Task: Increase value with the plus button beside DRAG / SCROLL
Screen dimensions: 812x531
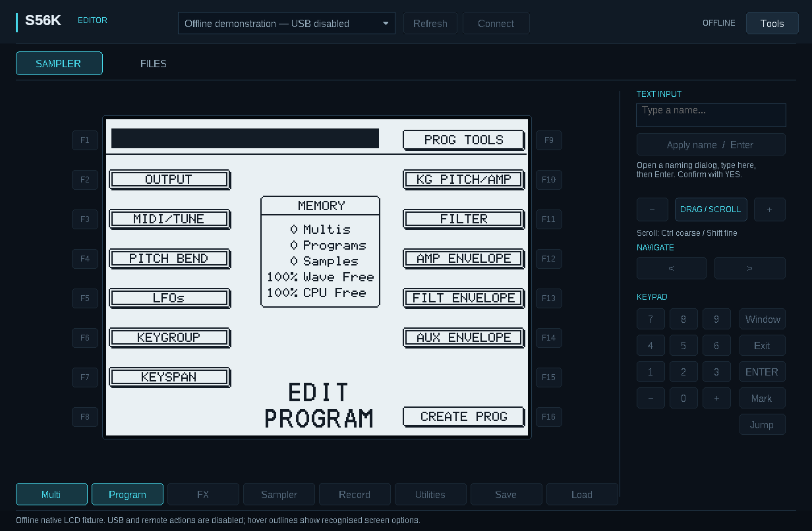Action: click(770, 209)
